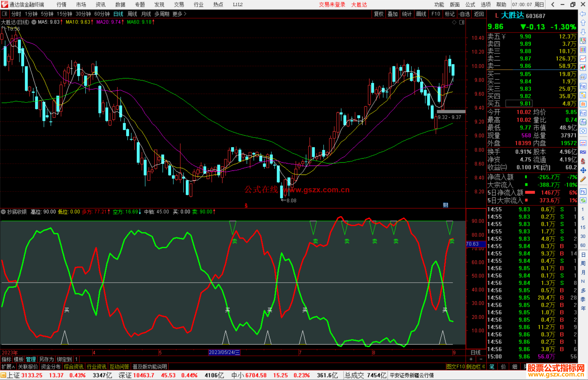This screenshot has height=380, width=588.
Task: Select the pencil drawing tool icon
Action: click(x=583, y=179)
